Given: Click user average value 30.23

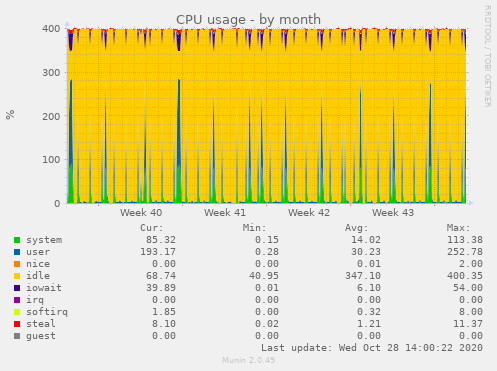Looking at the screenshot, I should tap(366, 252).
